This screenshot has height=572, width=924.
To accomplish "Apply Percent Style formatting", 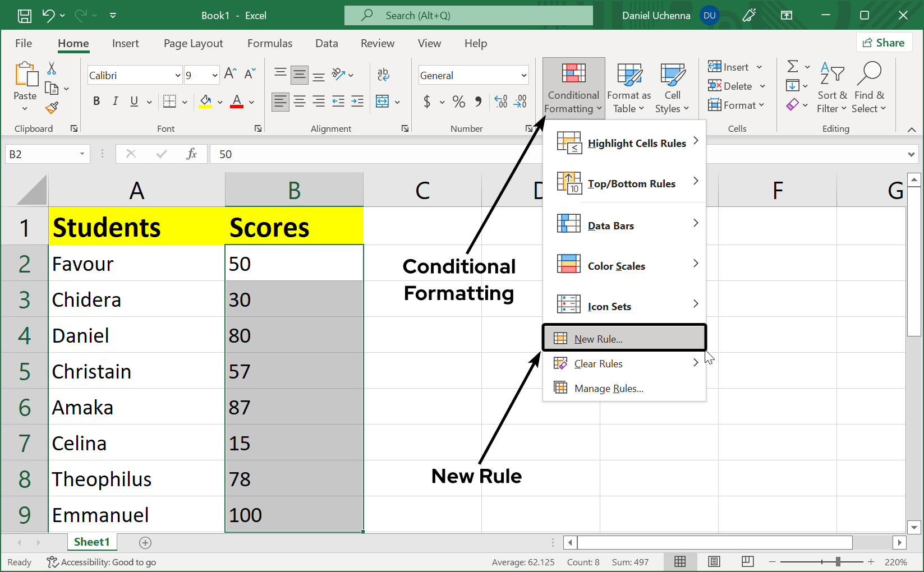I will pyautogui.click(x=458, y=102).
